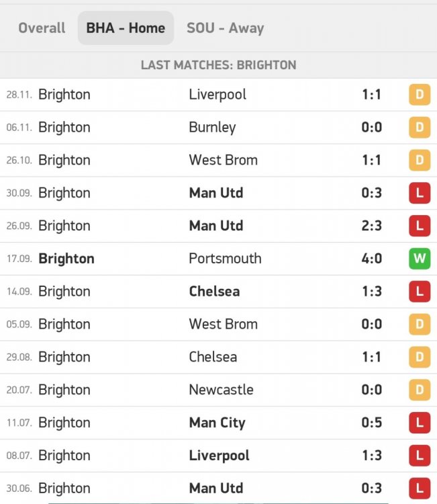Click the green win badge for the Portsmouth match
The height and width of the screenshot is (504, 437).
[x=420, y=259]
